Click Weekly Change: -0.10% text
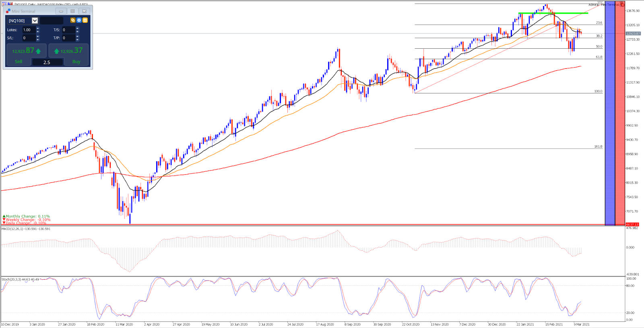 (x=28, y=220)
